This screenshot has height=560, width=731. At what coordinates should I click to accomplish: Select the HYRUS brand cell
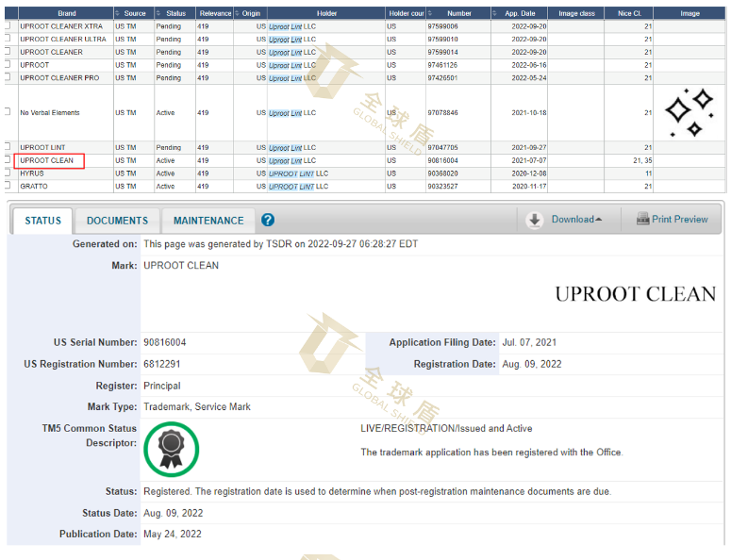click(x=32, y=173)
